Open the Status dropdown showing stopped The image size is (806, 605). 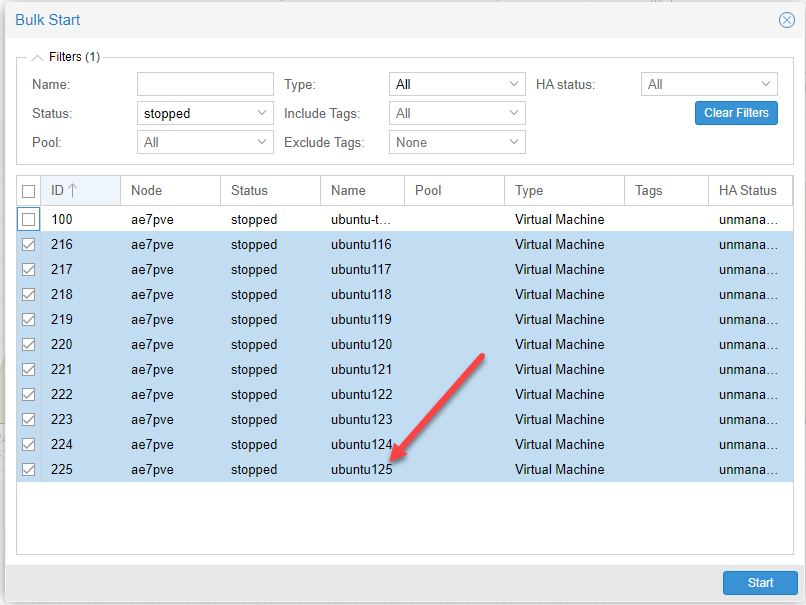pos(205,113)
